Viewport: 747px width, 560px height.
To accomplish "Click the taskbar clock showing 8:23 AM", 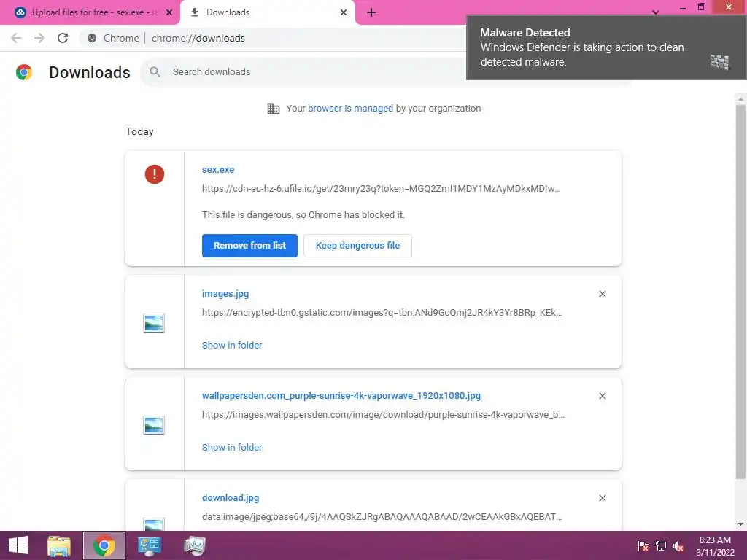I will [715, 546].
